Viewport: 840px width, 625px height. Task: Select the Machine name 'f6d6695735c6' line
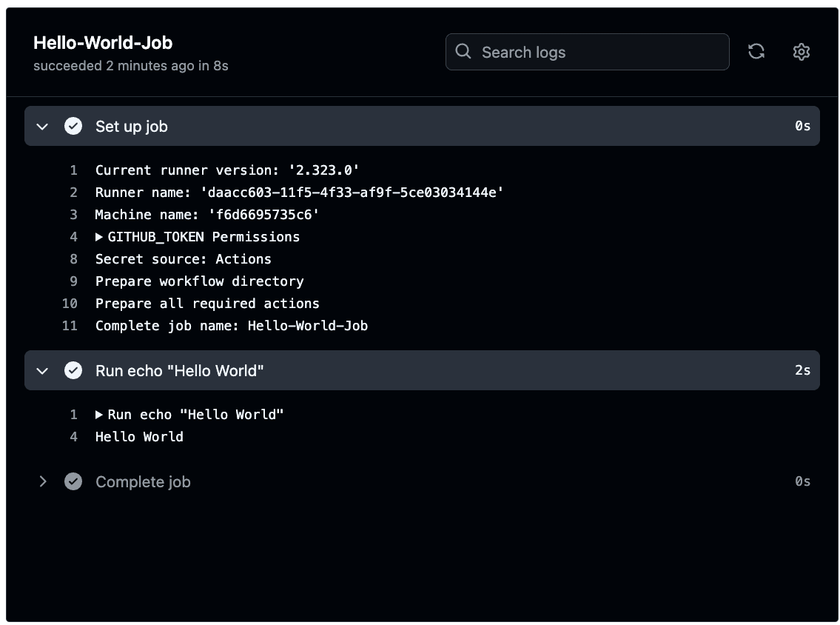pos(207,215)
